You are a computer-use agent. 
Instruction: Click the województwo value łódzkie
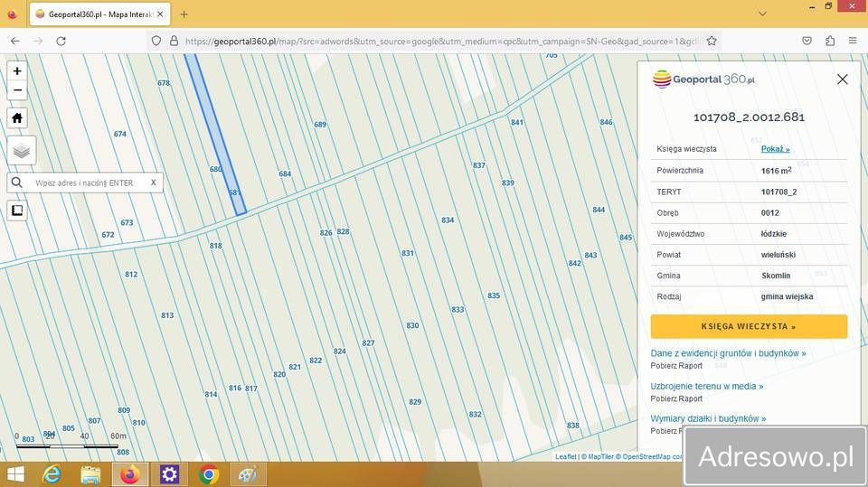pyautogui.click(x=773, y=233)
